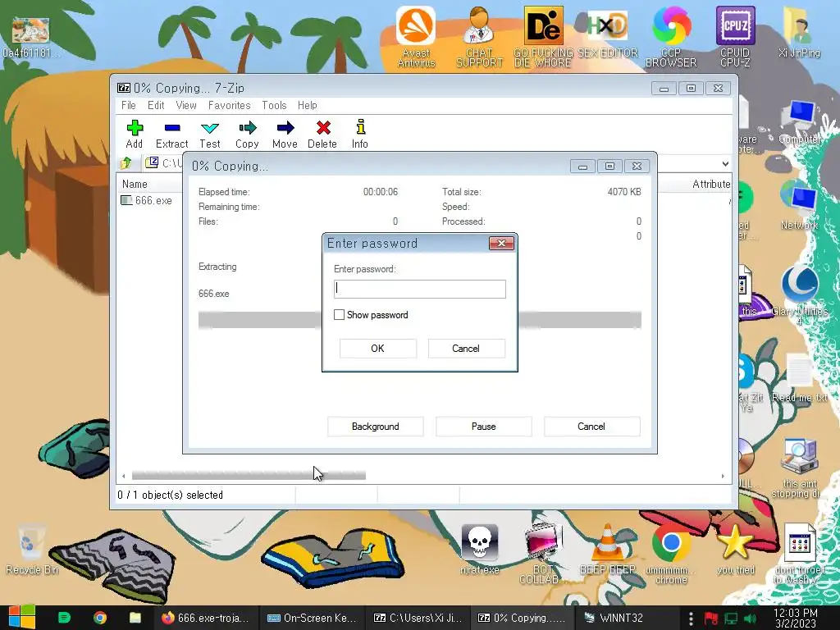This screenshot has height=630, width=840.
Task: Open the Help menu
Action: pyautogui.click(x=308, y=105)
